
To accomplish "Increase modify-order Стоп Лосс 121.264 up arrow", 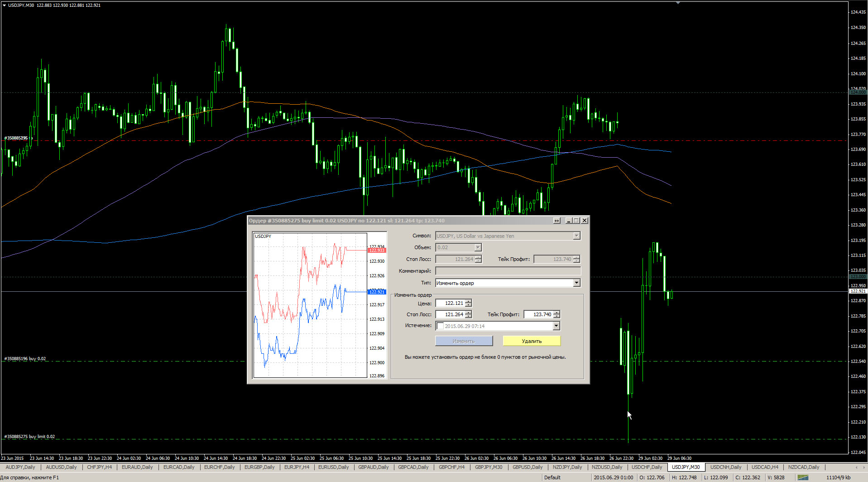I will pyautogui.click(x=468, y=313).
